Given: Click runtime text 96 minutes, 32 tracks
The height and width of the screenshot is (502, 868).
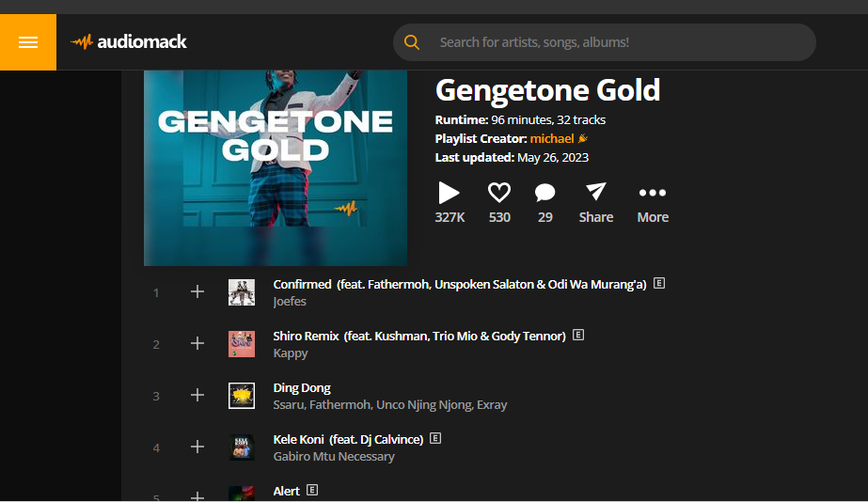Looking at the screenshot, I should click(548, 120).
